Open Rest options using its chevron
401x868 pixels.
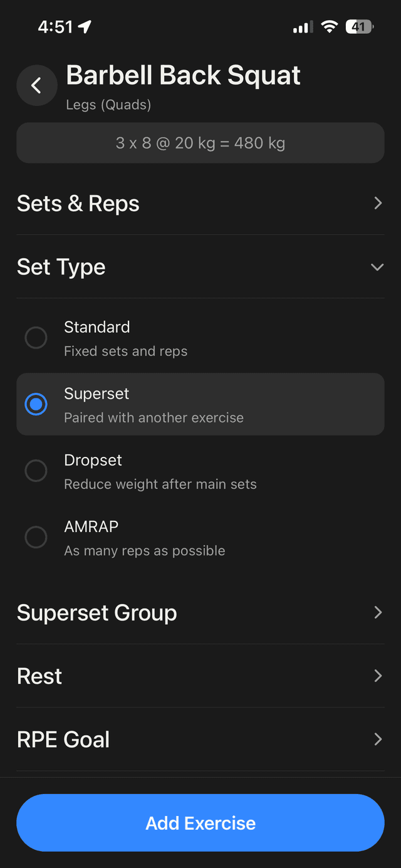pos(377,676)
